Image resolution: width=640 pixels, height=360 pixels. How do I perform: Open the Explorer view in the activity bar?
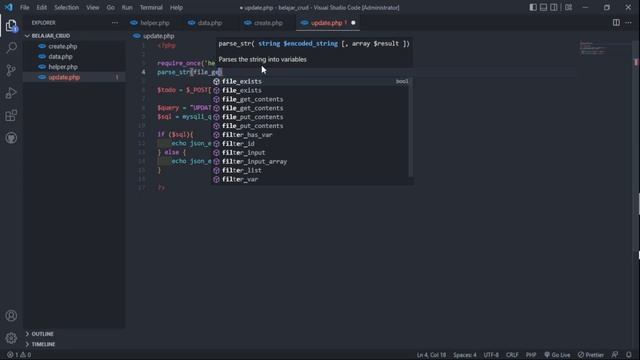point(11,26)
